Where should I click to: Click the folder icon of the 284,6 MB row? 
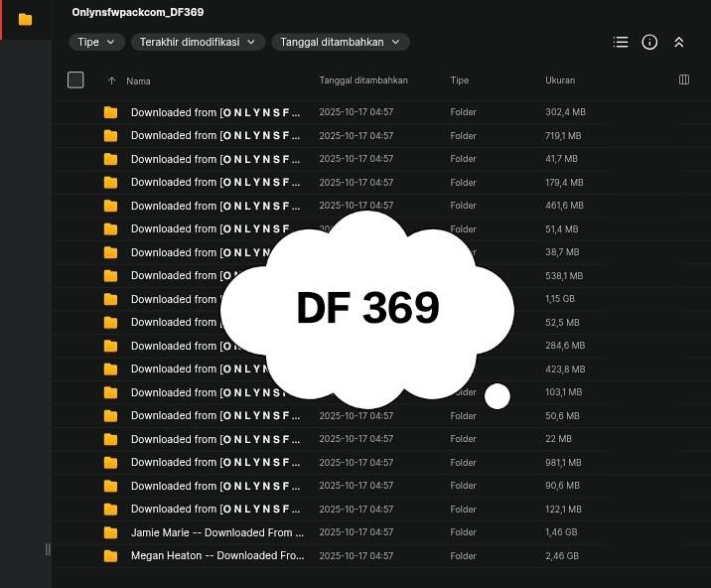click(110, 346)
